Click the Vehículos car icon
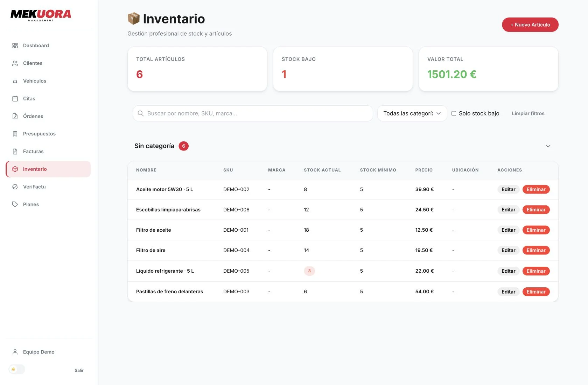 pos(15,81)
